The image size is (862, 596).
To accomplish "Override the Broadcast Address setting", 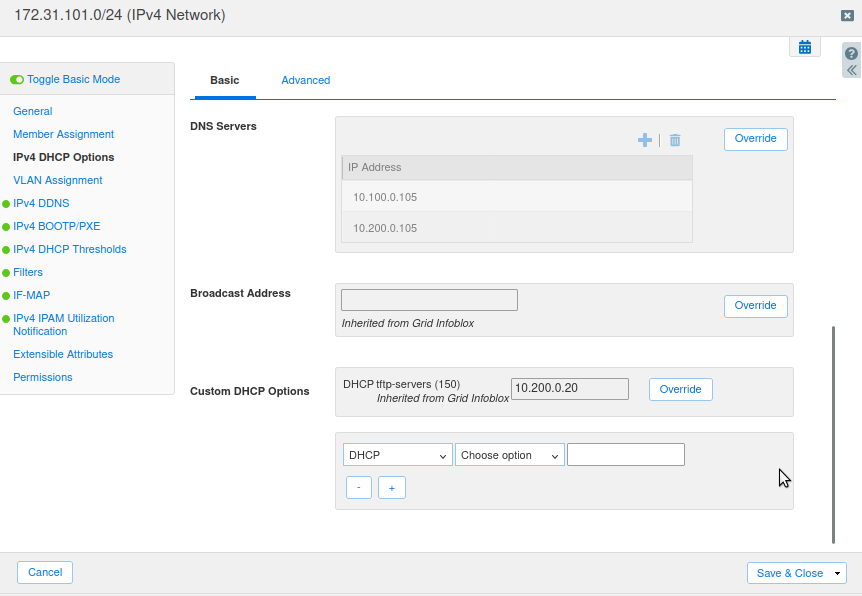I will [755, 306].
